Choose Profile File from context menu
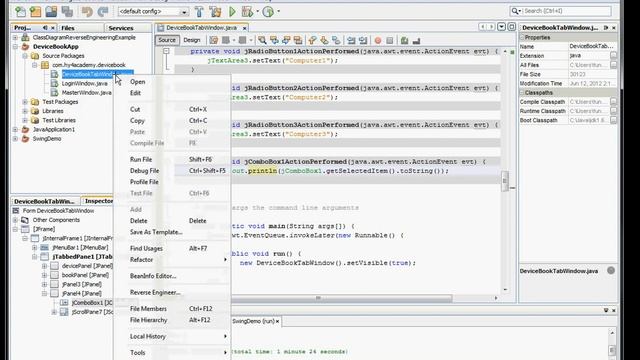Image resolution: width=640 pixels, height=360 pixels. click(x=172, y=182)
